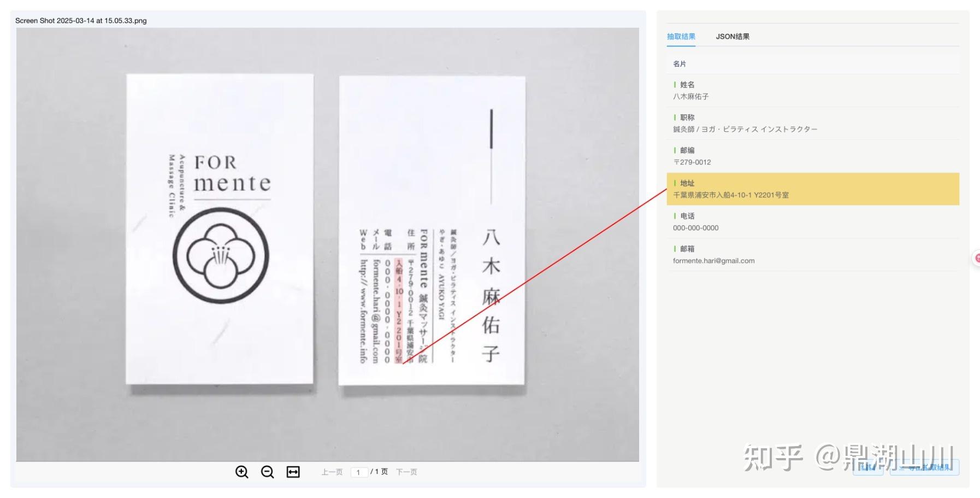Click the page number input box
This screenshot has height=498, width=980.
pos(359,472)
